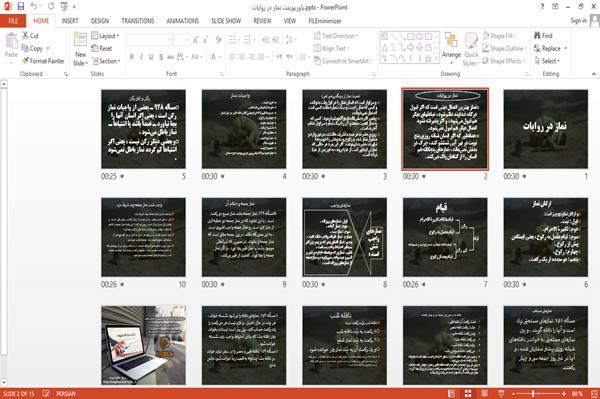Screen dimensions: 600x399
Task: Align text to the right
Action: (251, 57)
